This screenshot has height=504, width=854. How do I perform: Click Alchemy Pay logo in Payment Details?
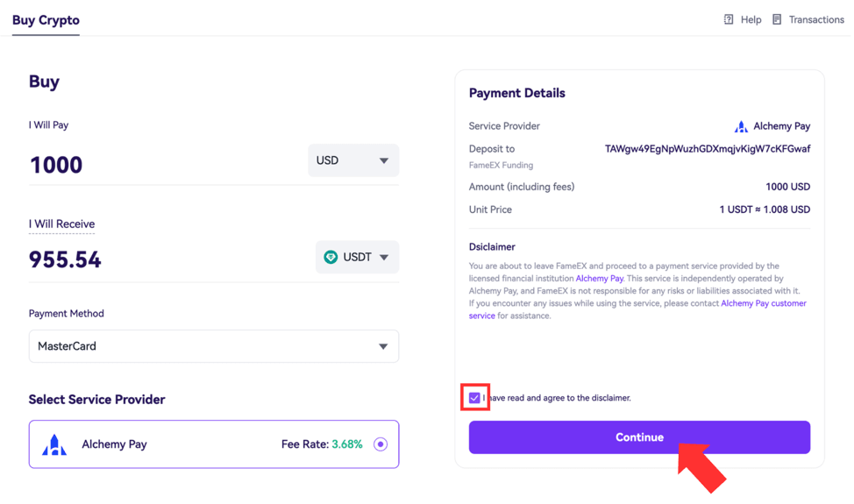tap(741, 126)
